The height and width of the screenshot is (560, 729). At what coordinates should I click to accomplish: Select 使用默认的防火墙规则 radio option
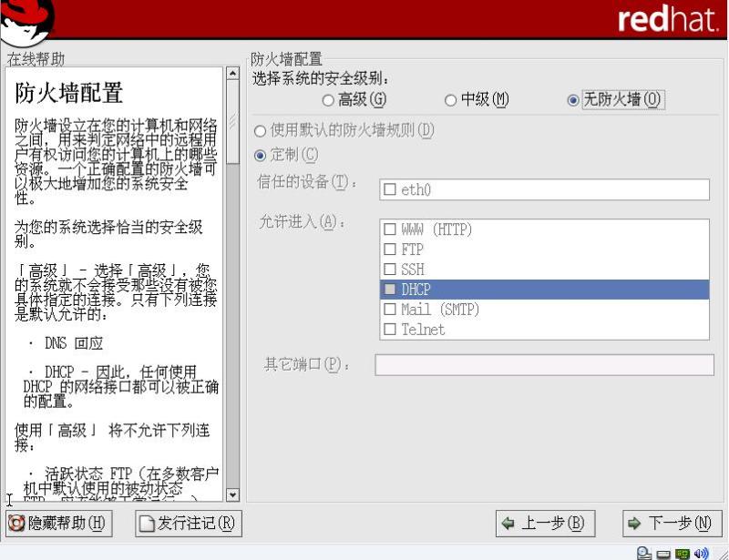[x=261, y=131]
